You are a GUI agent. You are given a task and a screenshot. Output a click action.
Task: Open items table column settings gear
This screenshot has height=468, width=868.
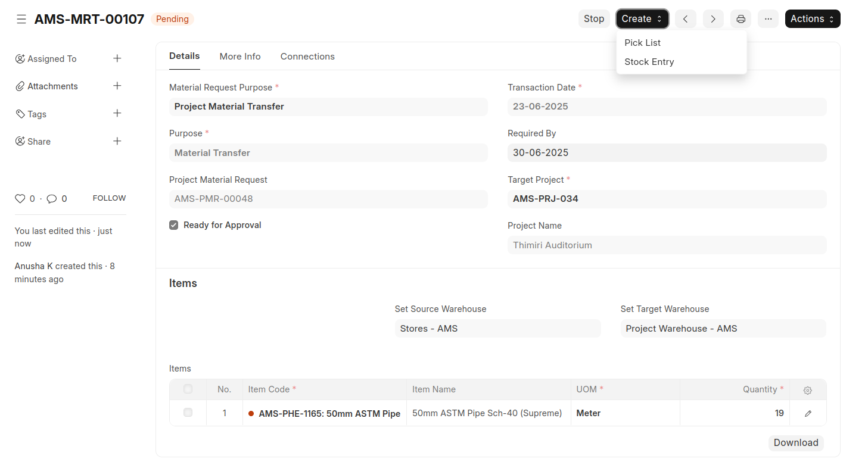tap(808, 391)
